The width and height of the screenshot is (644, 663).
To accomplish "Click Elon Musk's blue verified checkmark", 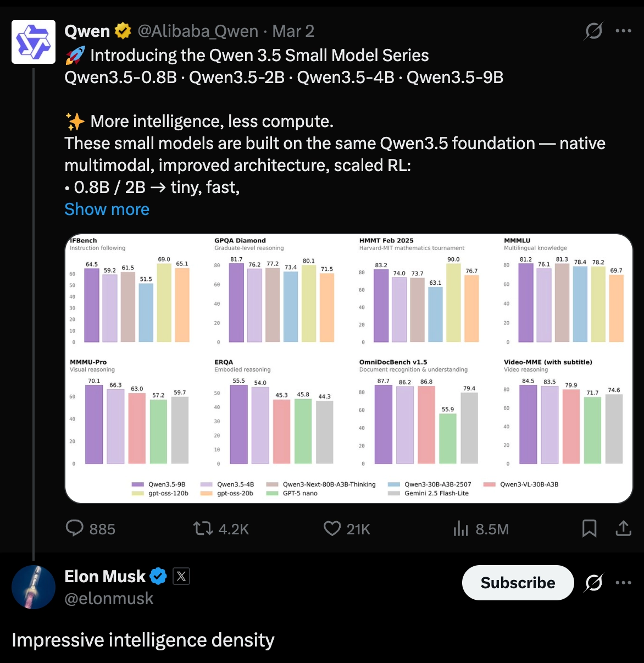I will (158, 576).
